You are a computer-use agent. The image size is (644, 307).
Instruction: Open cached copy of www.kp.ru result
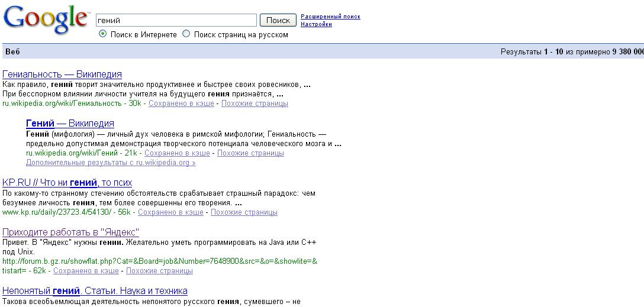coord(170,212)
